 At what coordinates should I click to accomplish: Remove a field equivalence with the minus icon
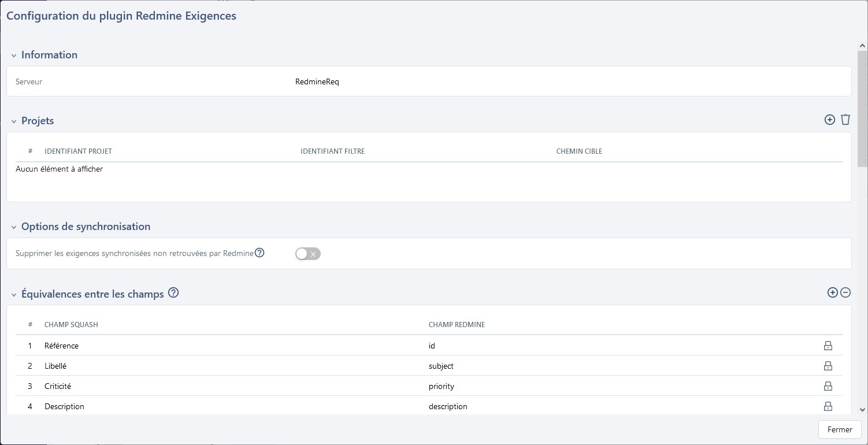(845, 292)
